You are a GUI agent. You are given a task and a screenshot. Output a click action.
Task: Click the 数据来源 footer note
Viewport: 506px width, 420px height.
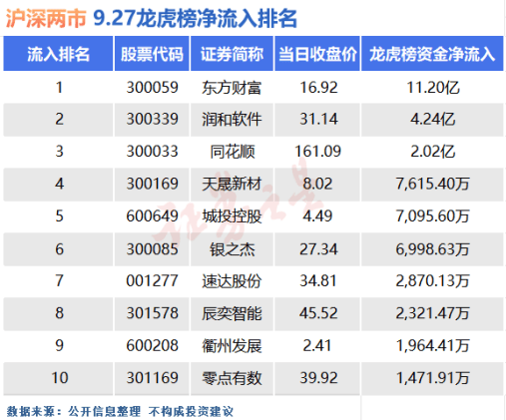[120, 412]
